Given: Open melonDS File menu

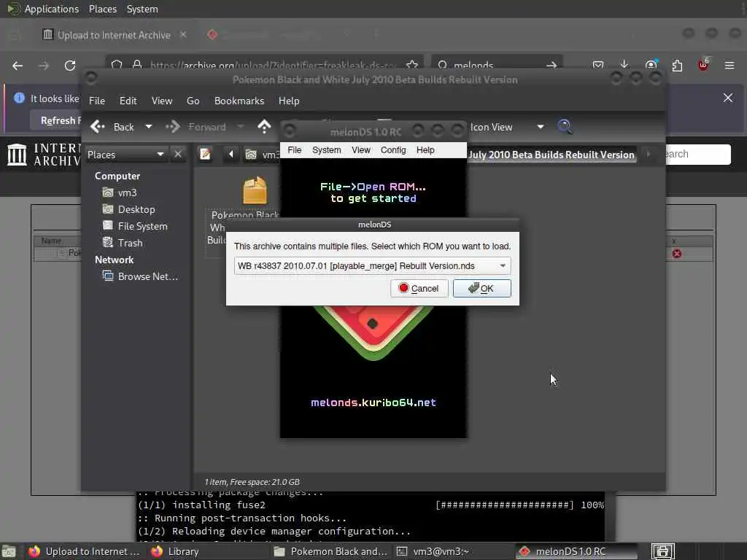Looking at the screenshot, I should (x=295, y=150).
